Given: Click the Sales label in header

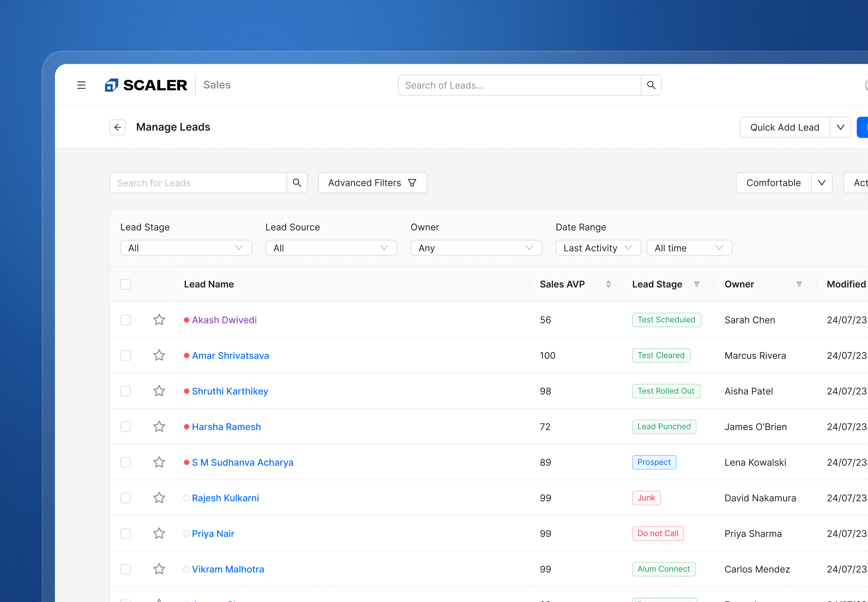Looking at the screenshot, I should tap(217, 85).
